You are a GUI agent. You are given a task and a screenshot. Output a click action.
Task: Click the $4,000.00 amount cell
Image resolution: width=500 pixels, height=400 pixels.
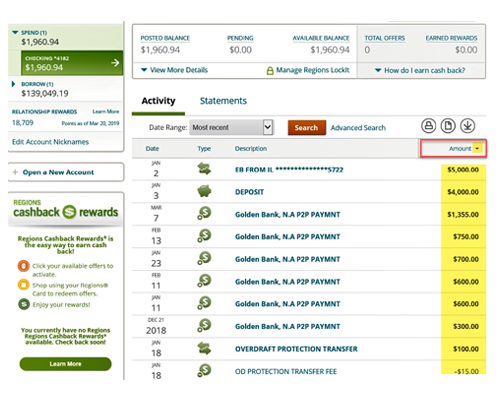(463, 192)
